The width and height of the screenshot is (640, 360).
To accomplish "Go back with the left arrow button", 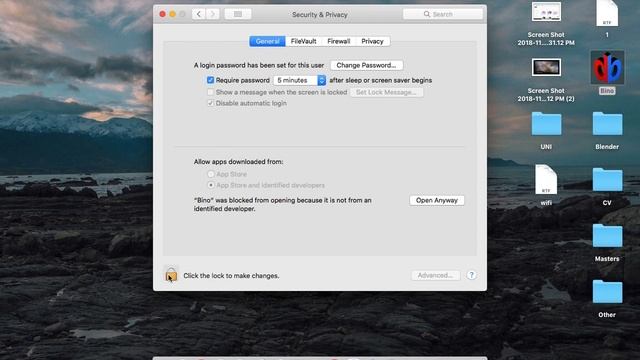I will 199,14.
